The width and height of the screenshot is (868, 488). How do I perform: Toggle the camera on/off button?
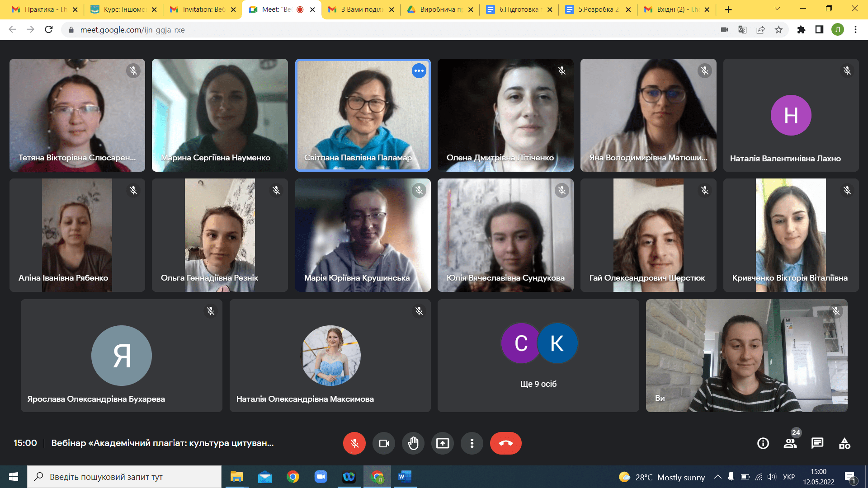(383, 443)
